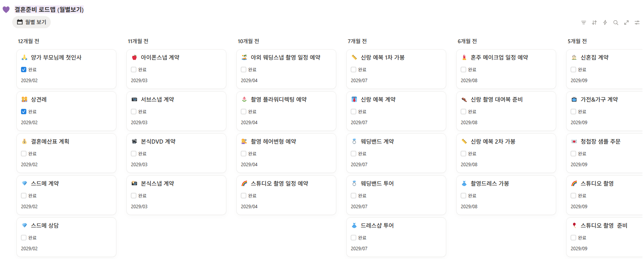This screenshot has width=644, height=259.
Task: Check 완료 on the 신혼집 계약 card
Action: point(573,69)
